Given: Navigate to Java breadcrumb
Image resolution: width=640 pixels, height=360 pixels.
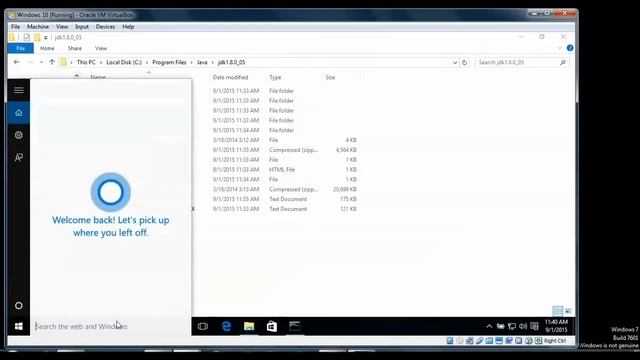Looking at the screenshot, I should (202, 62).
